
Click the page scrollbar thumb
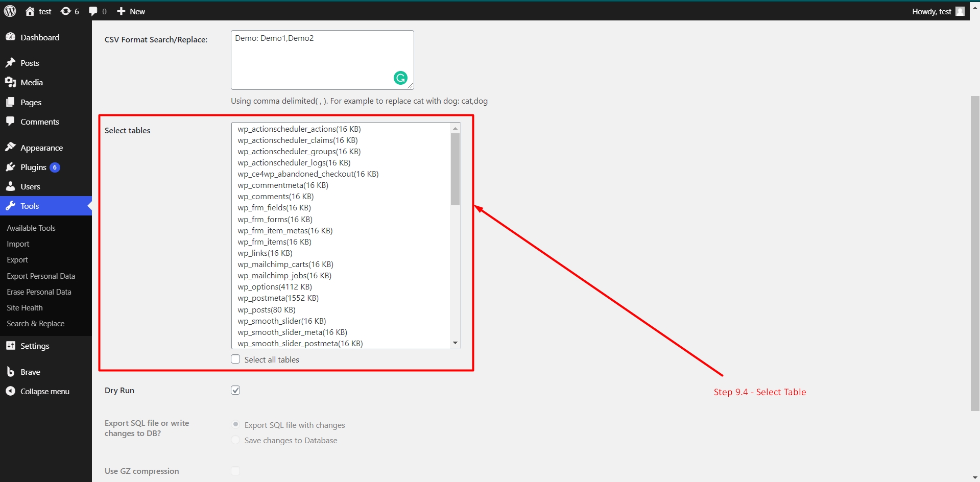(x=975, y=253)
